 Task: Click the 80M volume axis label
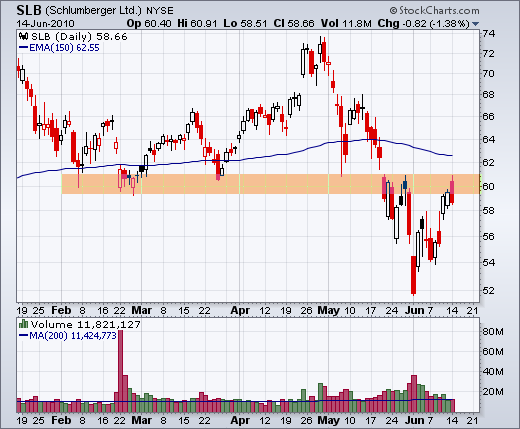[493, 332]
